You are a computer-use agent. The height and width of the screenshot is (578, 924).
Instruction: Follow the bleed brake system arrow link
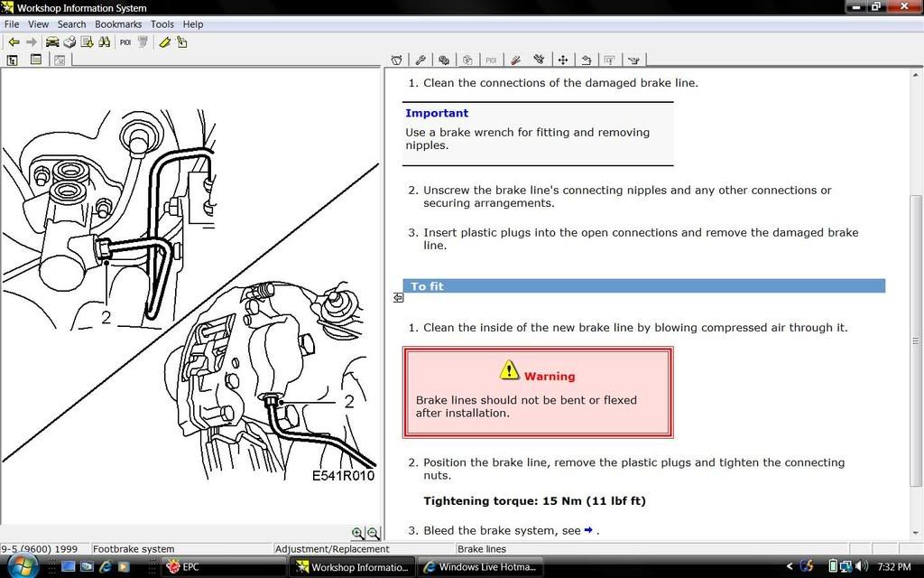click(588, 530)
